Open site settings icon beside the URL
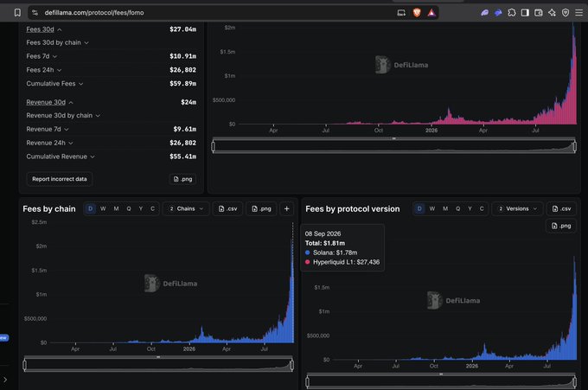Viewport: 588px width, 390px height. click(35, 13)
